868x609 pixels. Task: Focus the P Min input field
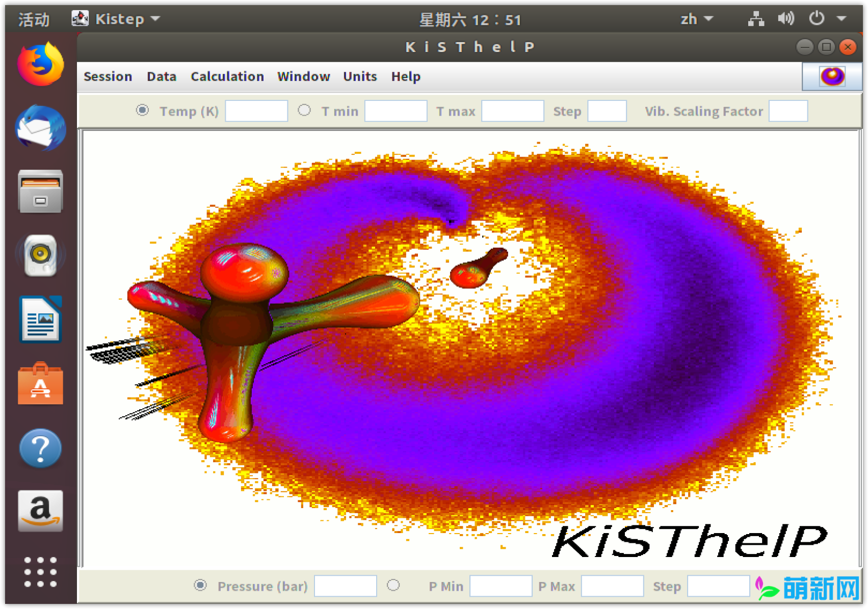point(501,586)
